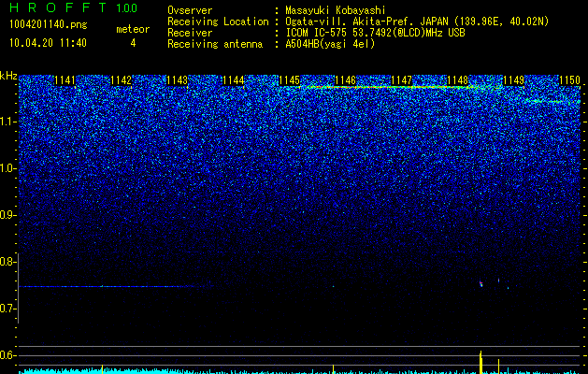Click the meteor count value 4
This screenshot has height=374, width=588.
pos(133,43)
